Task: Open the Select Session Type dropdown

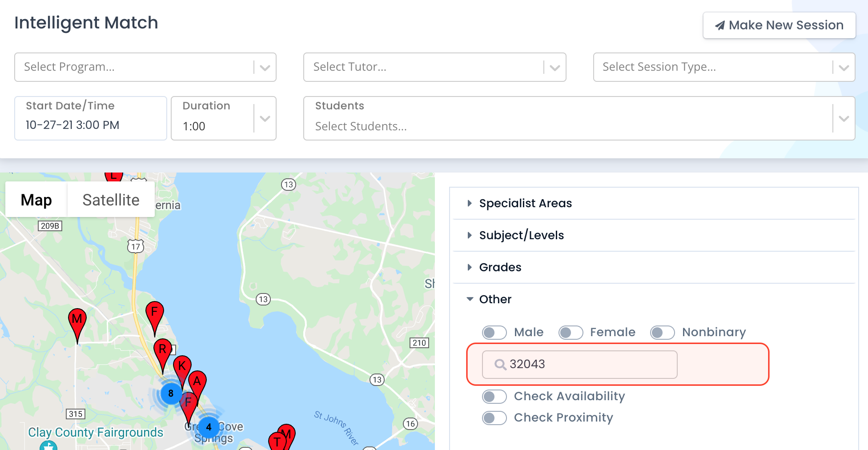Action: tap(724, 67)
